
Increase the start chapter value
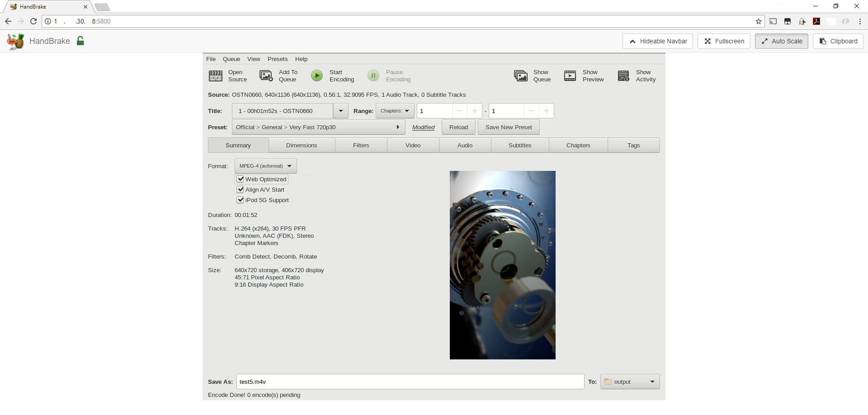click(474, 111)
